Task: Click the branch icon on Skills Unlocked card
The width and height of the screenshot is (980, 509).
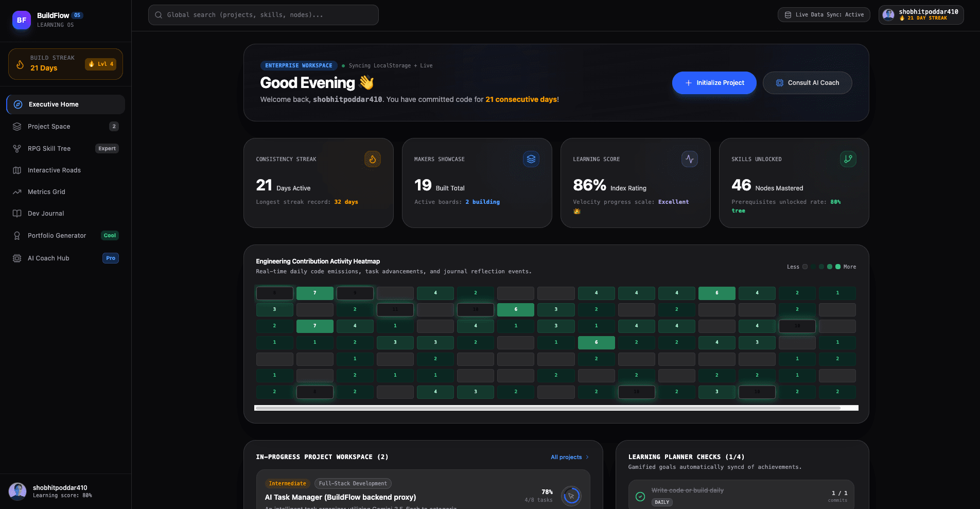Action: [x=848, y=159]
